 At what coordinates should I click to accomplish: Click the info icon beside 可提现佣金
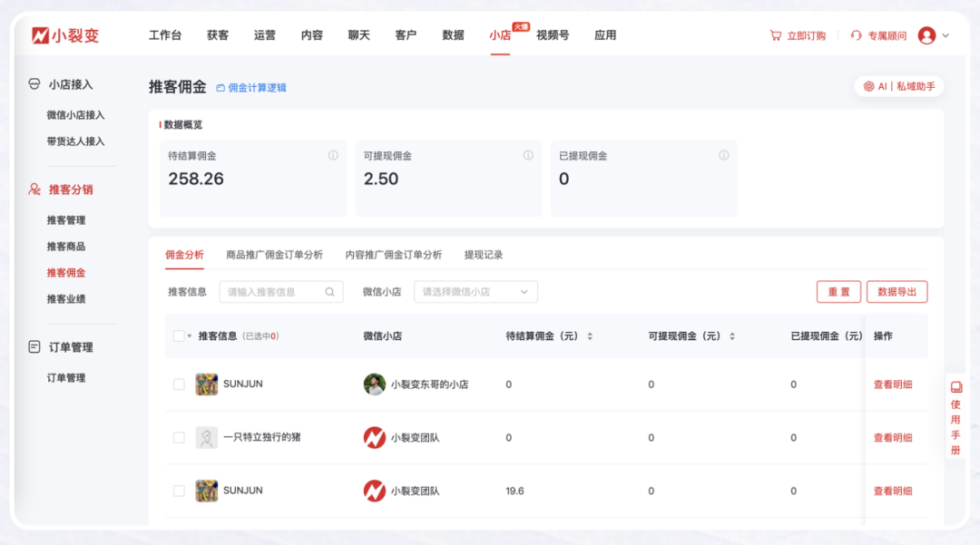pos(528,156)
